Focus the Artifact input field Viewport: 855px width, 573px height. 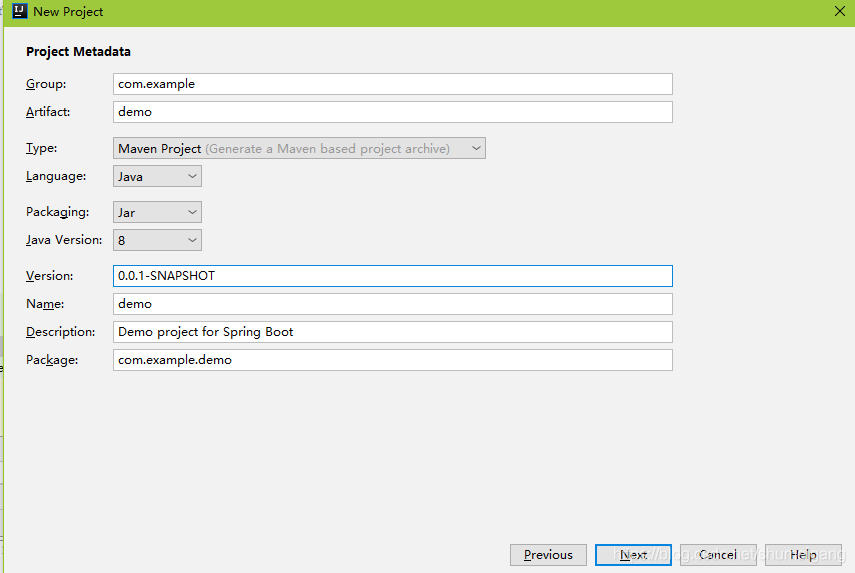click(393, 112)
